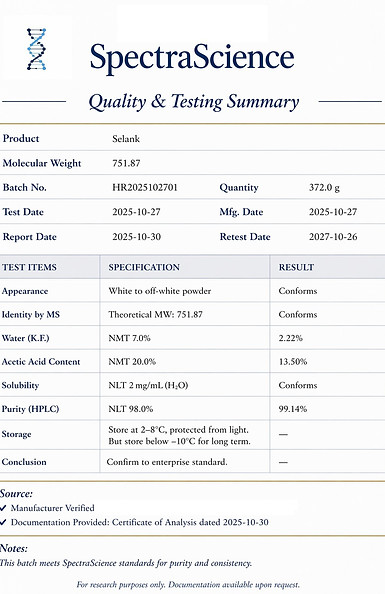385x594 pixels.
Task: Click the Mfg. Date label
Action: coord(241,212)
